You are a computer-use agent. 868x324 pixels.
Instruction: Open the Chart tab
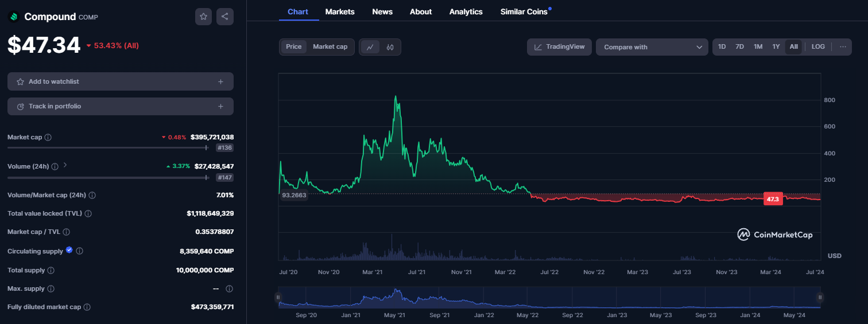coord(298,11)
